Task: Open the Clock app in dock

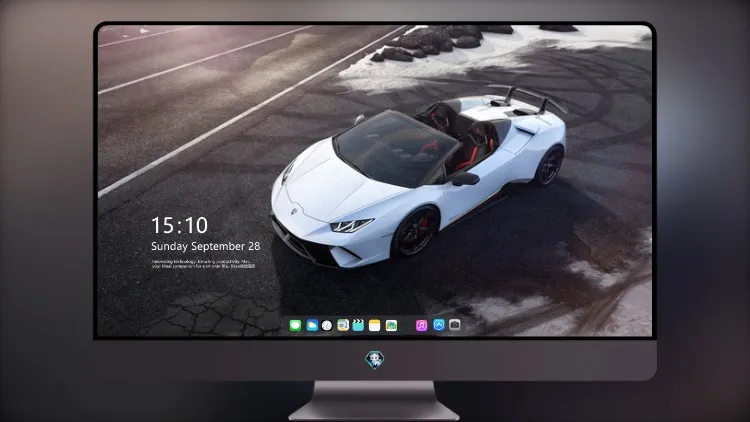Action: pos(327,326)
